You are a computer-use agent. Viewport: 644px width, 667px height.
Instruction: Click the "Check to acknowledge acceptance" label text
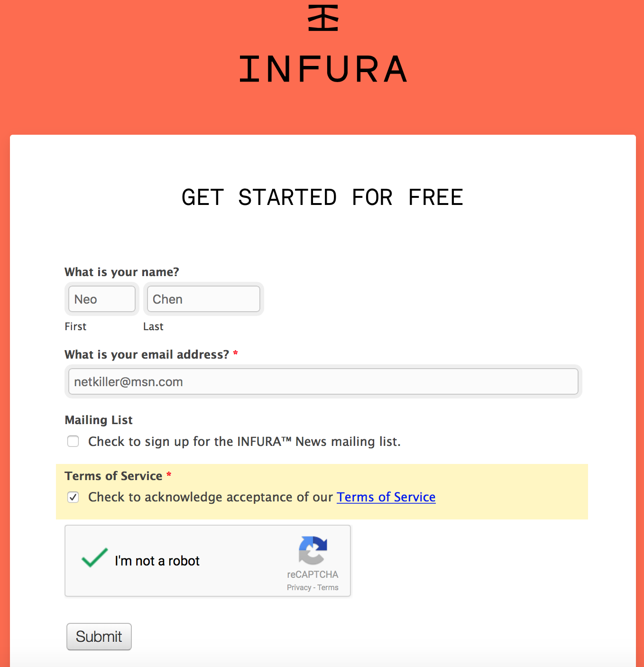(x=211, y=497)
